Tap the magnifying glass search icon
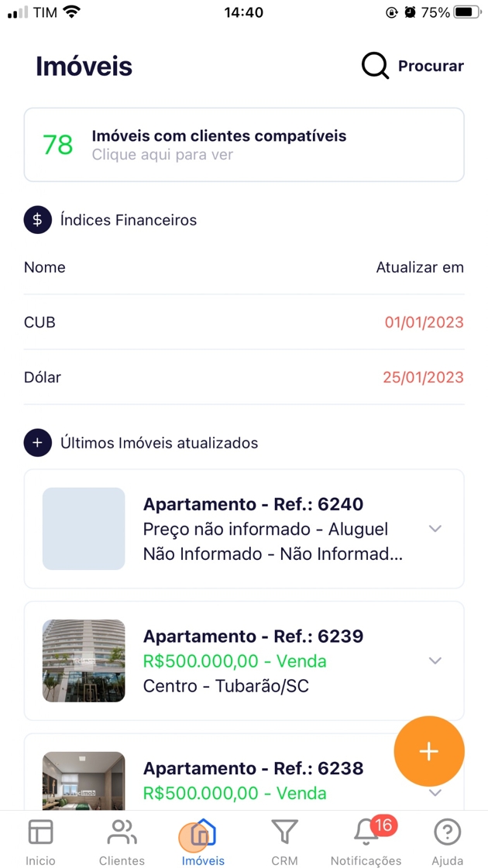Image resolution: width=488 pixels, height=868 pixels. coord(375,66)
